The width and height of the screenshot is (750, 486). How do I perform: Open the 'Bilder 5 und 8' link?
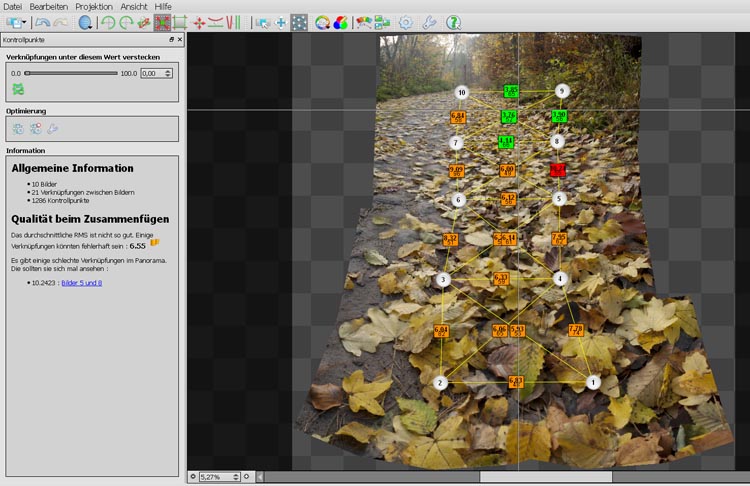[x=82, y=283]
